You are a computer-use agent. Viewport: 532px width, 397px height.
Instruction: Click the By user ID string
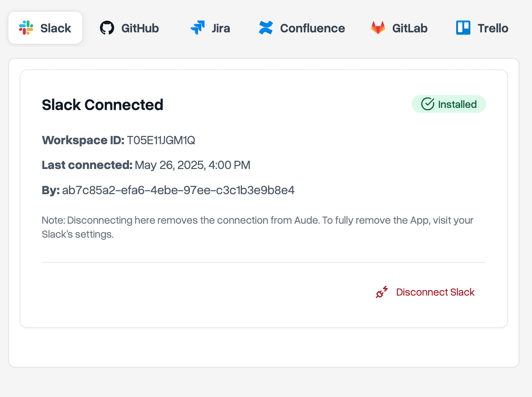(x=178, y=190)
